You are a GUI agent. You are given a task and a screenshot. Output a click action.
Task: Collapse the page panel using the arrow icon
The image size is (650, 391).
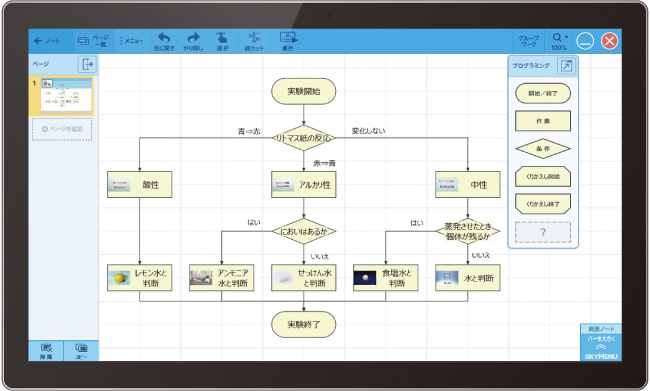87,64
